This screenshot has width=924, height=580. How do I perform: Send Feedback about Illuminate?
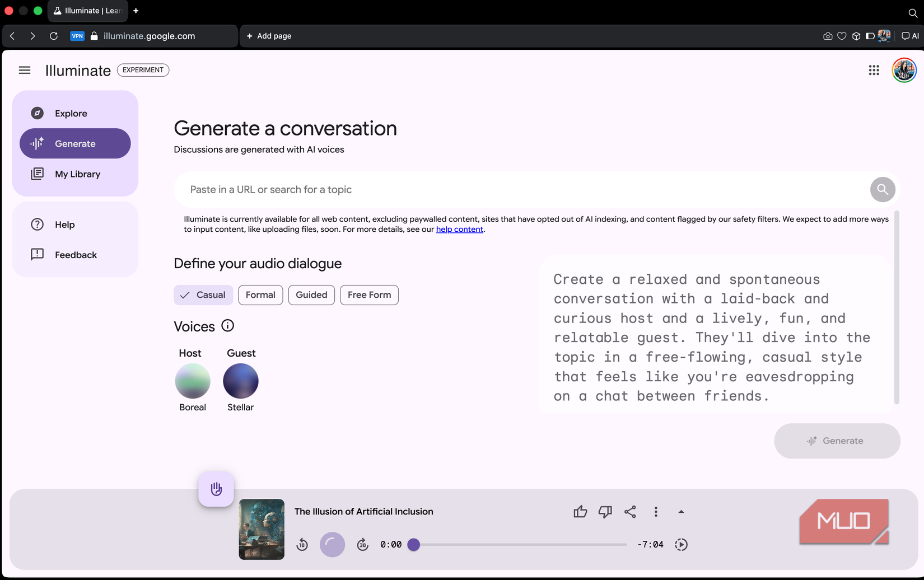75,255
